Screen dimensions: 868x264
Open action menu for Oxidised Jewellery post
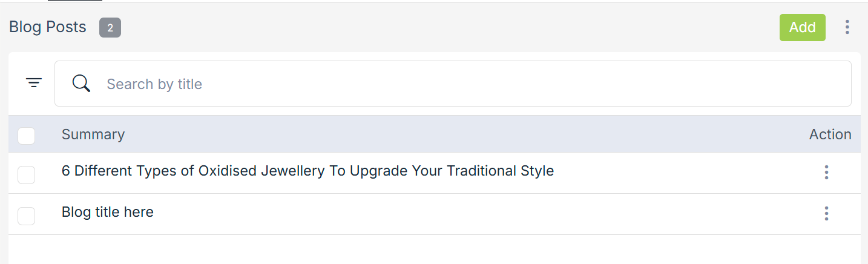826,173
